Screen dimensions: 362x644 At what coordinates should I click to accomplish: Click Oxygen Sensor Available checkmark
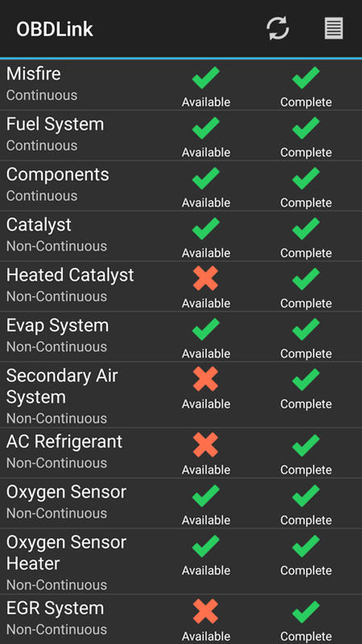[206, 496]
